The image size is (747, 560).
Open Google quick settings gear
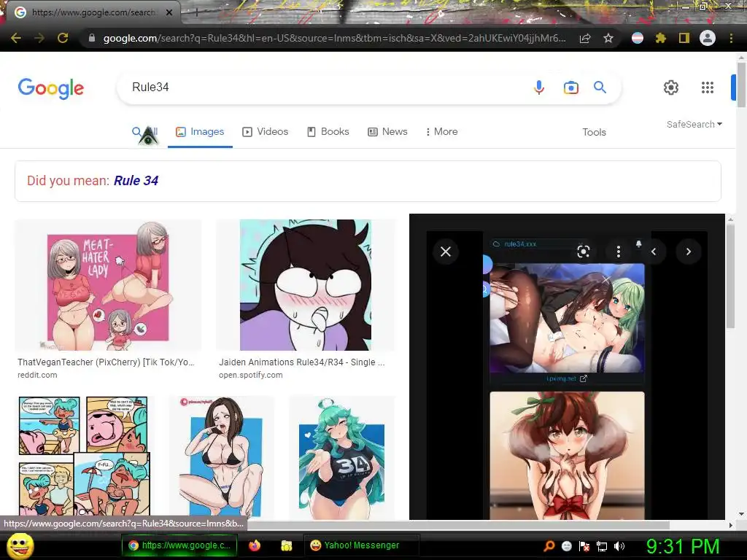click(671, 87)
